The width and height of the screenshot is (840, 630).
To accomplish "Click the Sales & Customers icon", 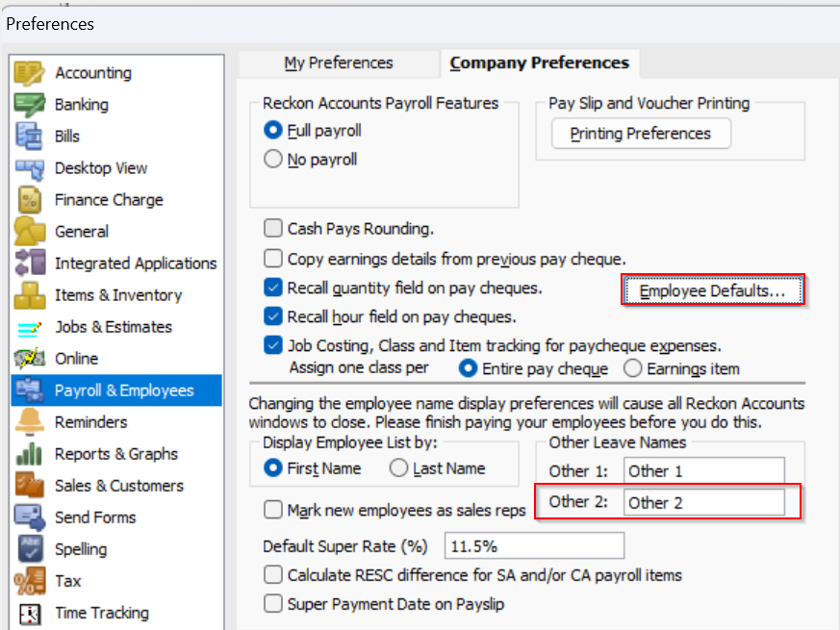I will (x=30, y=486).
